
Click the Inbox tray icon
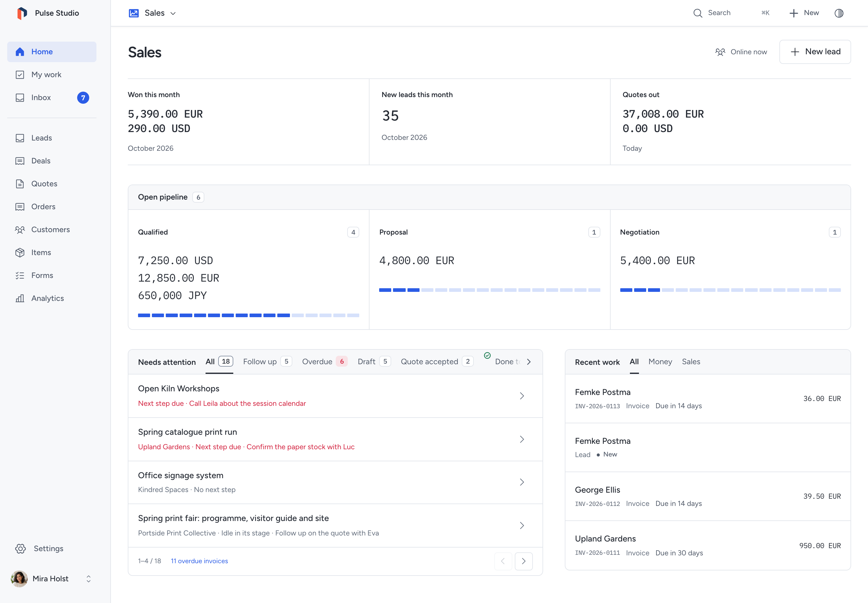[x=20, y=97]
